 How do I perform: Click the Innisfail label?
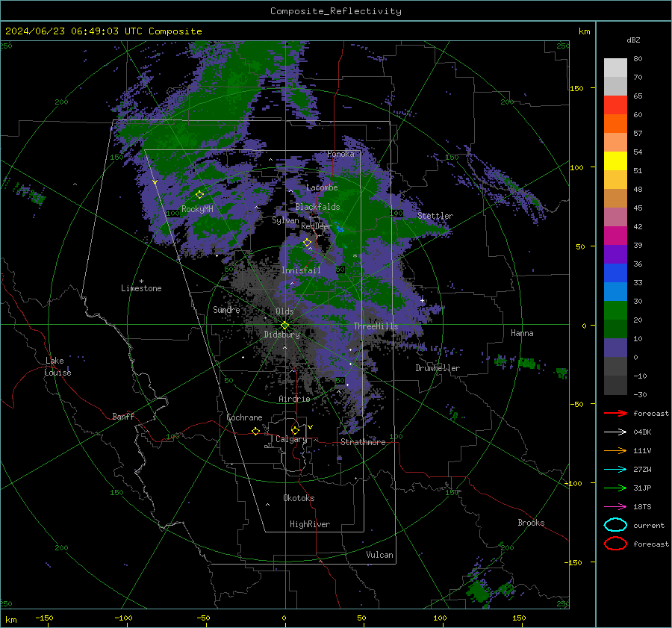(301, 270)
